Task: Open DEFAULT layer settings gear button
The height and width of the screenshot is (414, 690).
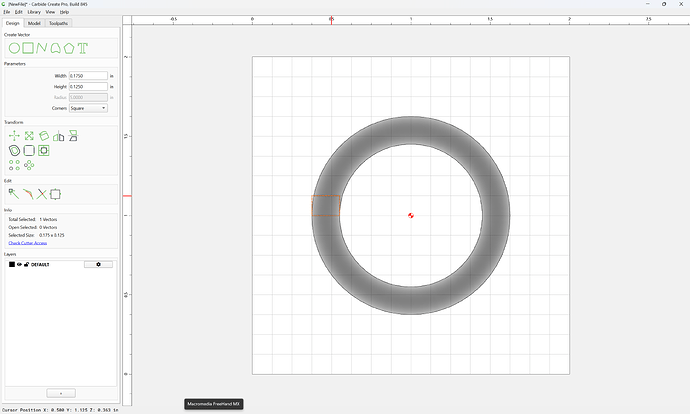Action: [98, 264]
